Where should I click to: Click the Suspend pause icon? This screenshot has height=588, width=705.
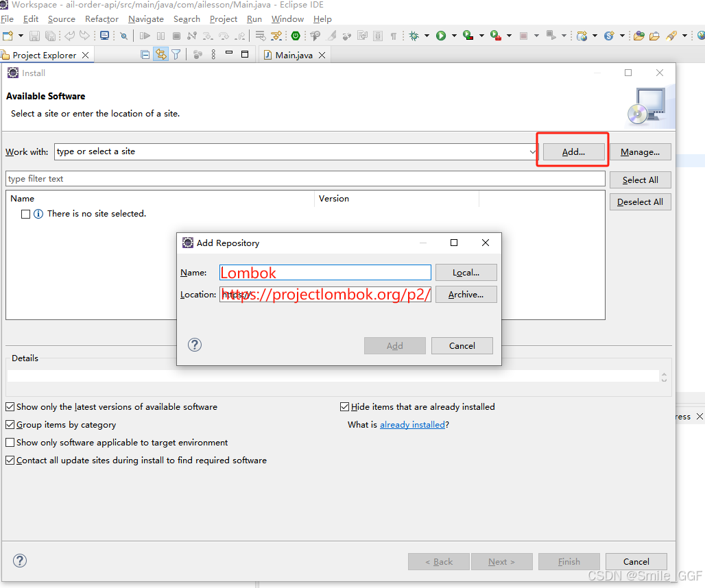click(161, 36)
